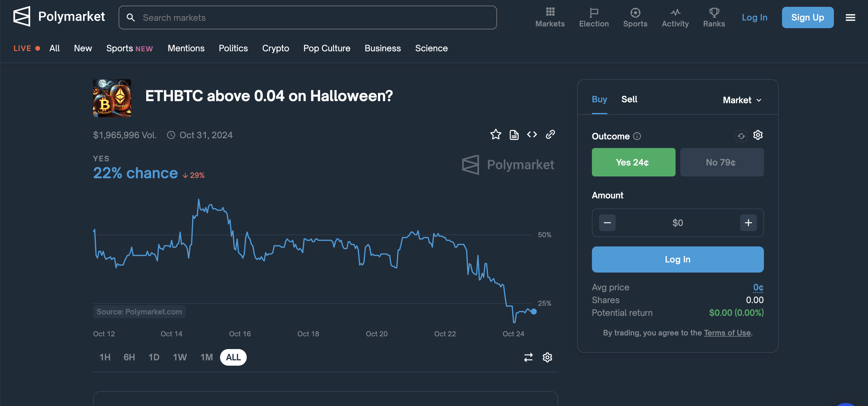Increase amount with plus stepper
The image size is (868, 406).
748,223
